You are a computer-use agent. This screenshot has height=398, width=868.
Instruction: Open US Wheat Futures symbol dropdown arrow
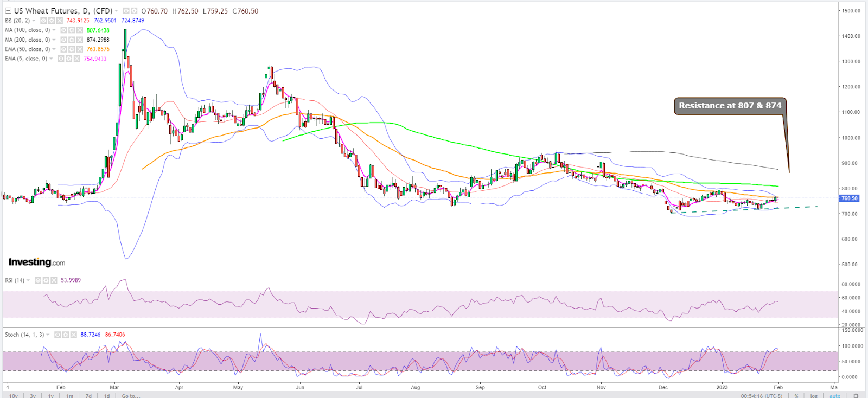116,11
